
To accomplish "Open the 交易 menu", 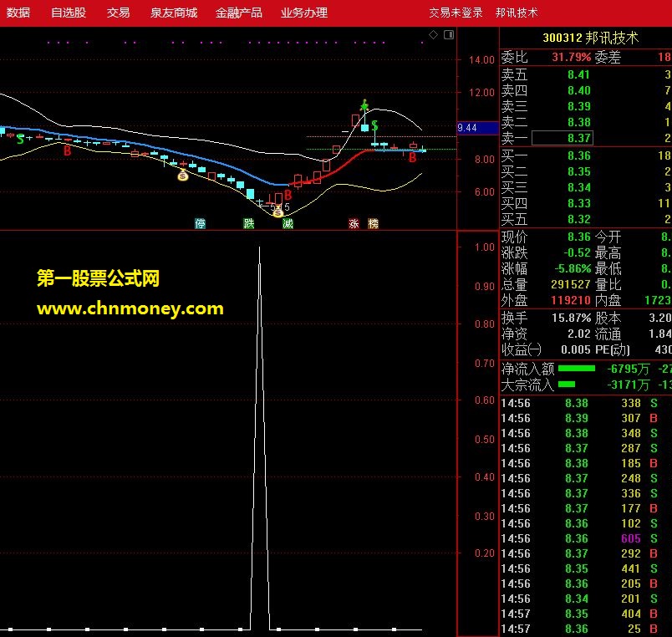I will (x=119, y=13).
